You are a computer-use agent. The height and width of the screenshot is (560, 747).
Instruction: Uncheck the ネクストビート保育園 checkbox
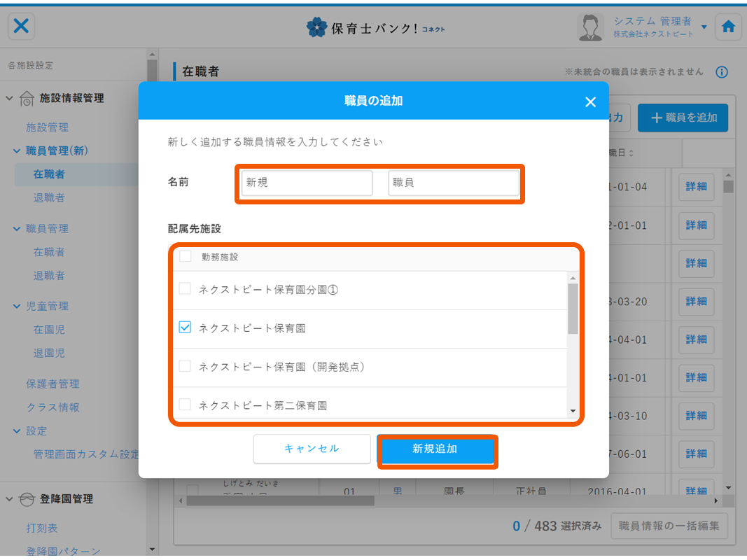(x=185, y=327)
